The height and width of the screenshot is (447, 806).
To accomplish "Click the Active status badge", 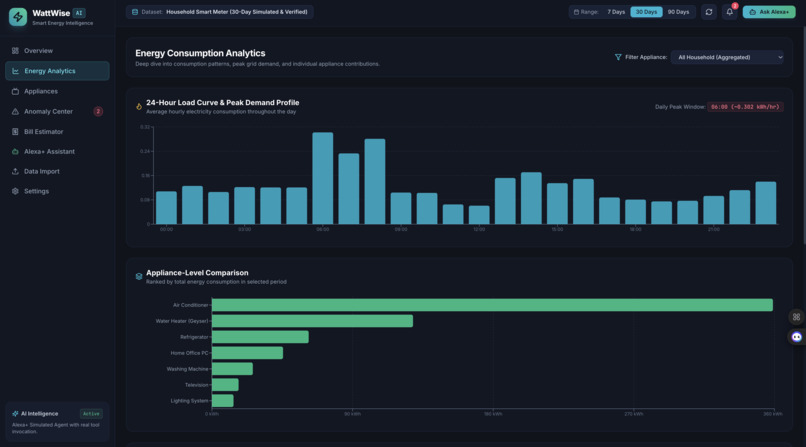I will coord(91,414).
